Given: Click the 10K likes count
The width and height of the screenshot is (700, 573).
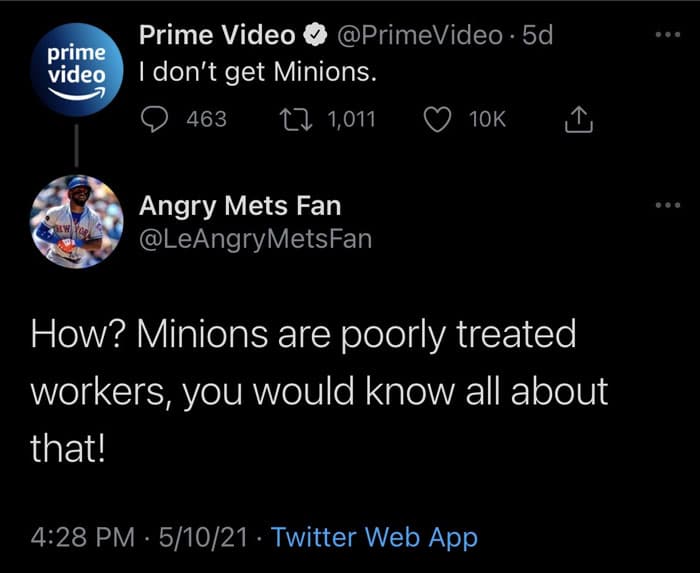Looking at the screenshot, I should (x=488, y=120).
